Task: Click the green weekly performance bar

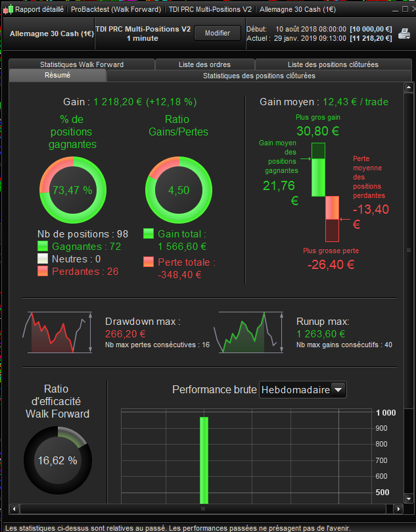Action: [204, 460]
